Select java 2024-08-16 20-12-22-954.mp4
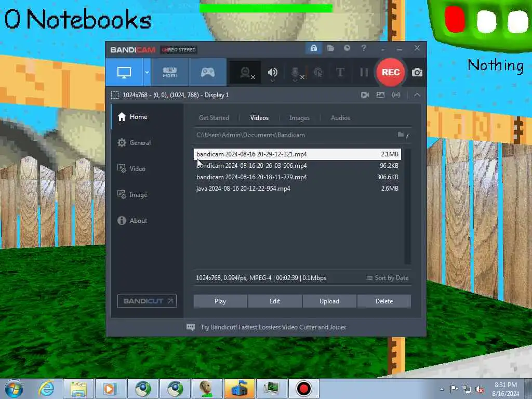Viewport: 532px width, 399px height. [x=297, y=188]
